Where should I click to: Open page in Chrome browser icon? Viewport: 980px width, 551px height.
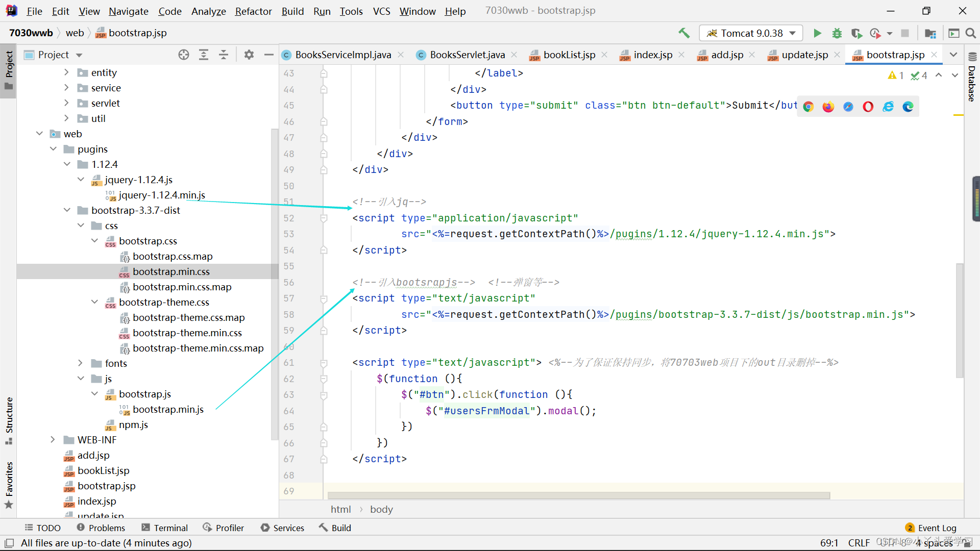[808, 107]
